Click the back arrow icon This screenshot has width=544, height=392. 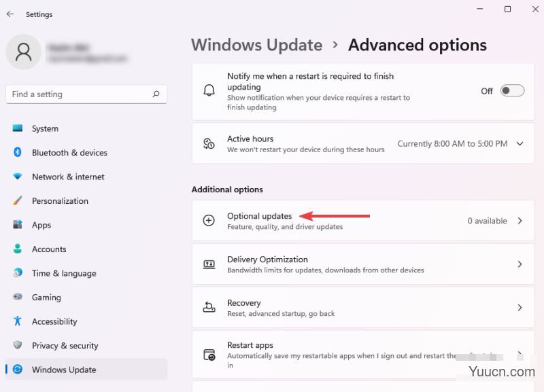(10, 14)
